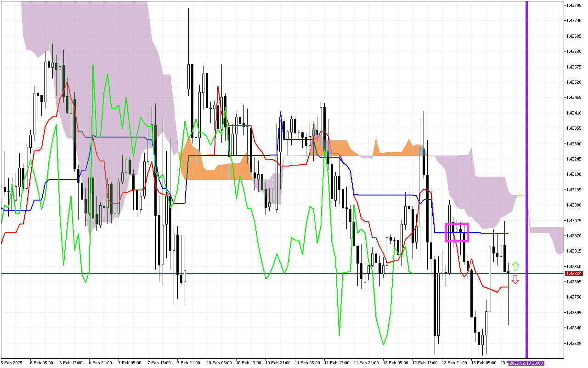Click the highlighted date label 2025.02.13 20:00
This screenshot has width=588, height=368.
click(x=526, y=363)
